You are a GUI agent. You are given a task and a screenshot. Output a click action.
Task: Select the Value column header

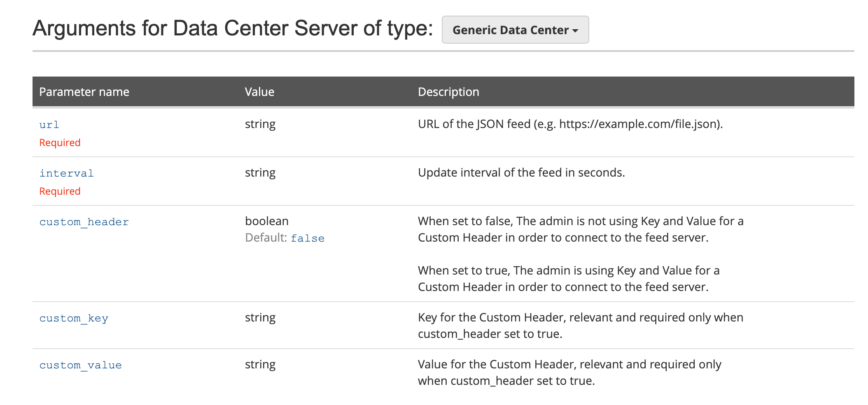[259, 91]
